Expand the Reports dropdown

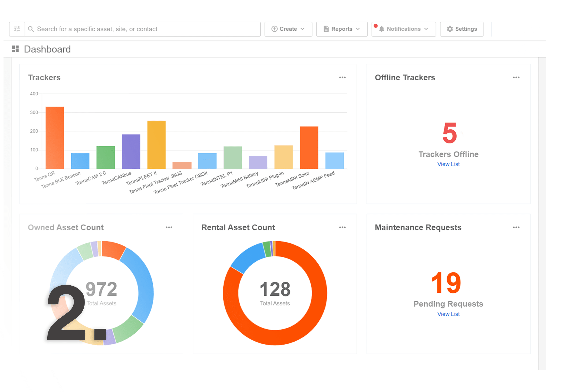coord(342,29)
